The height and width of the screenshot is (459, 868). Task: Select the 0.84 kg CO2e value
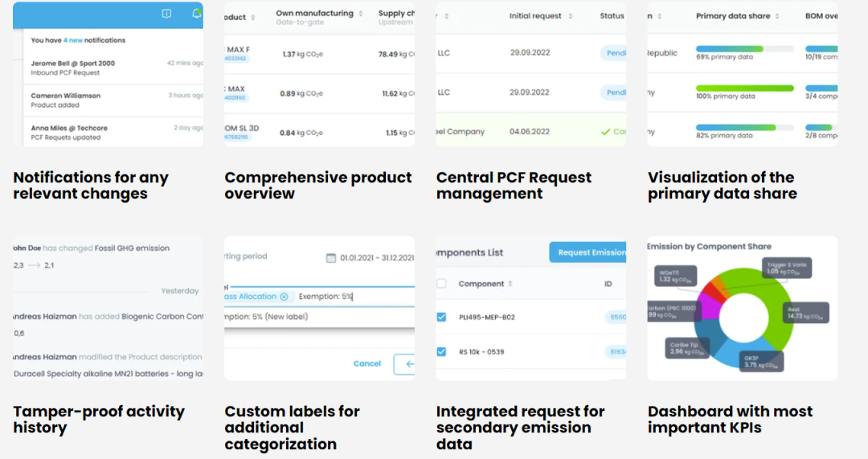pyautogui.click(x=301, y=133)
